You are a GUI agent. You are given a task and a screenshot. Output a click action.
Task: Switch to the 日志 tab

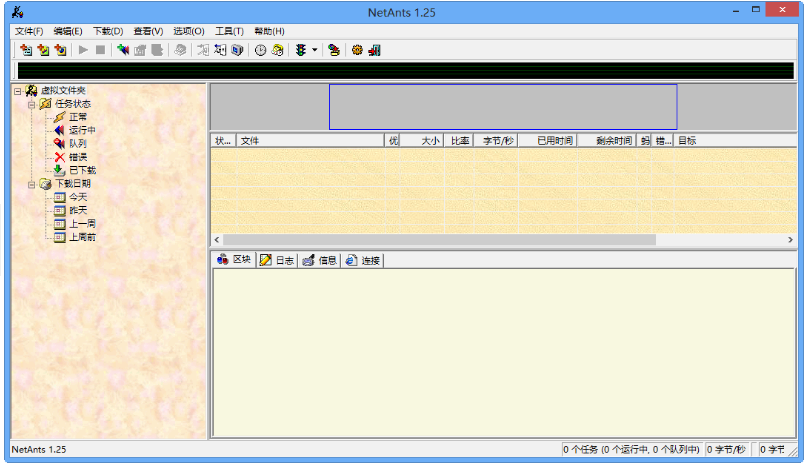[277, 260]
